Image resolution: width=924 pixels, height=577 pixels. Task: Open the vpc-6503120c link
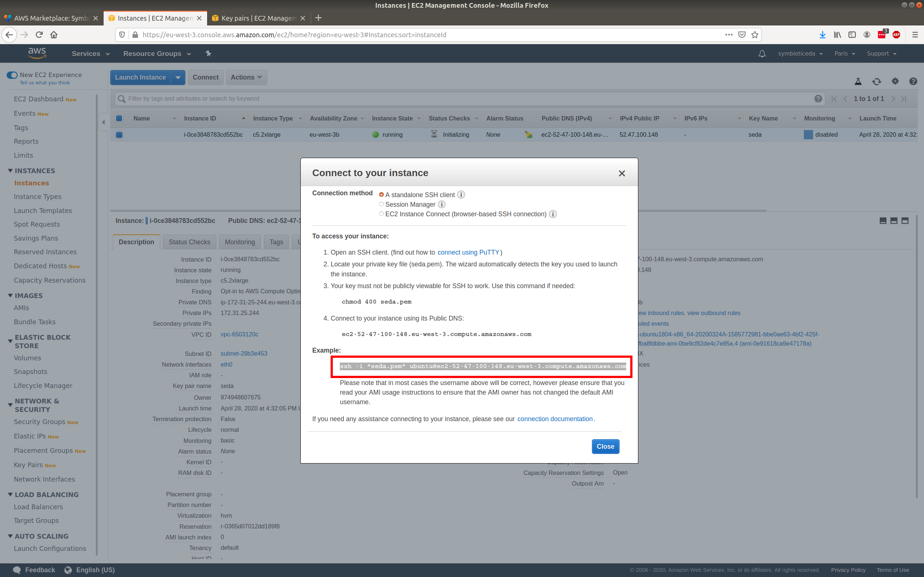click(239, 334)
